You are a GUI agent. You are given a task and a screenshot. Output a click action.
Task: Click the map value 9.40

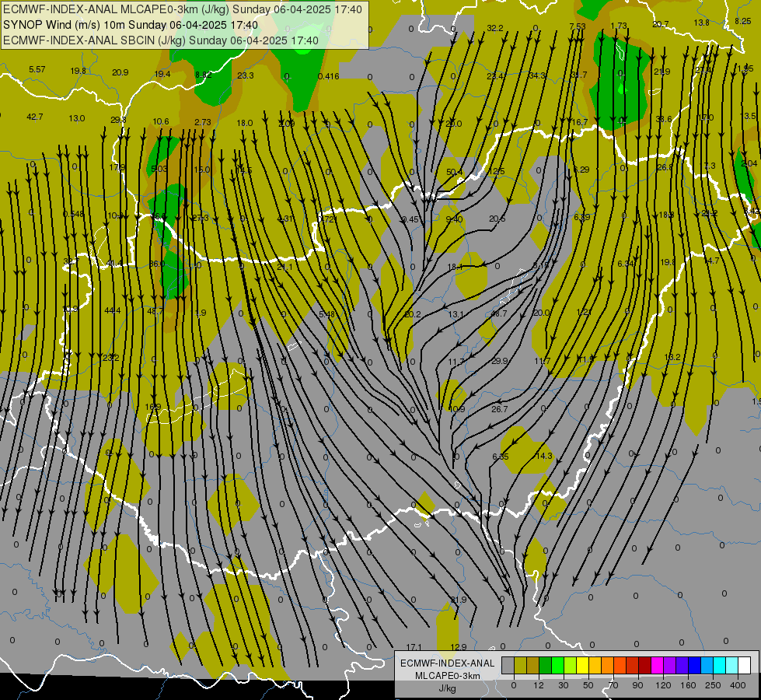454,219
